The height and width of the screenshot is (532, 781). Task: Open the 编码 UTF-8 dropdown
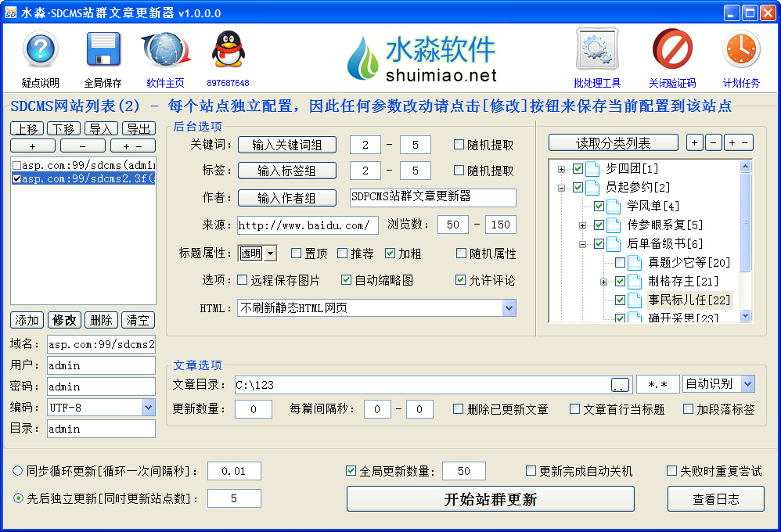148,408
